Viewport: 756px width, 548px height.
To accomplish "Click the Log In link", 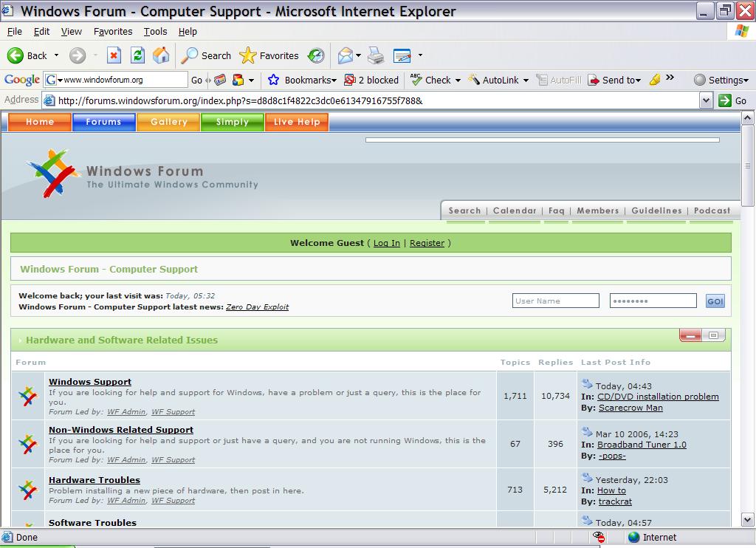I will pos(387,243).
